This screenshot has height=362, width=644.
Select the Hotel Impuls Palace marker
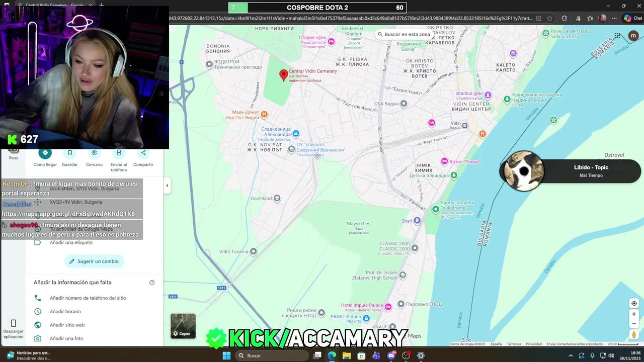(x=388, y=306)
